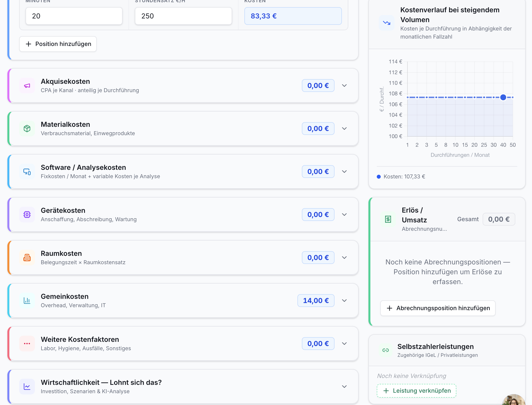Click the Gemeinkosten bar chart icon
532x405 pixels.
27,301
